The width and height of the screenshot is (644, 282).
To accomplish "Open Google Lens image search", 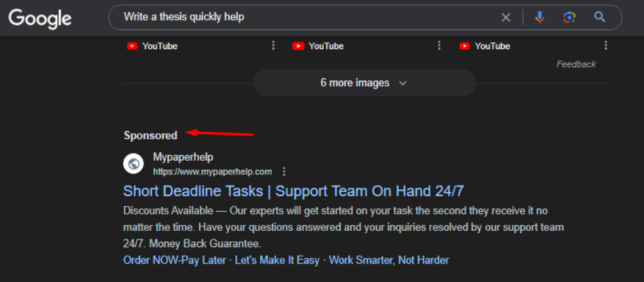I will click(569, 18).
